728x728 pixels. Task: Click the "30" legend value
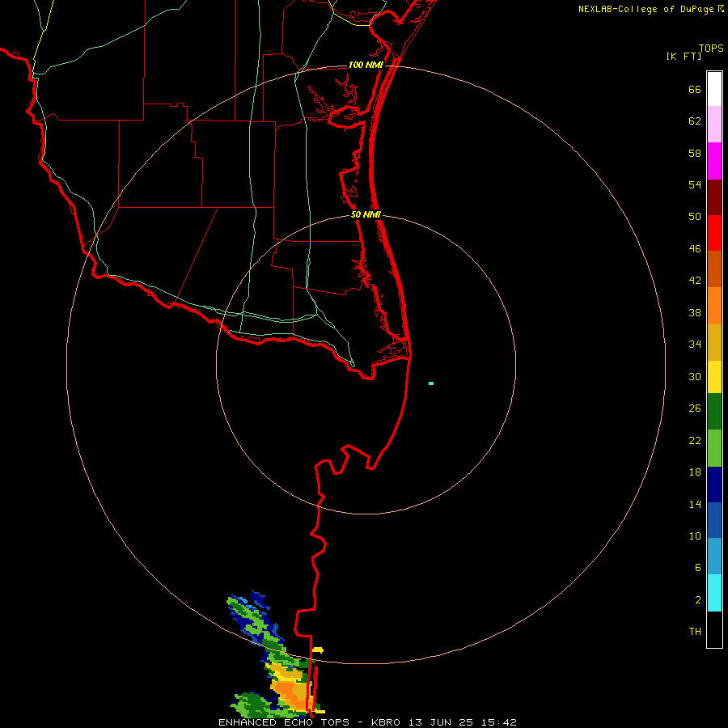point(695,376)
